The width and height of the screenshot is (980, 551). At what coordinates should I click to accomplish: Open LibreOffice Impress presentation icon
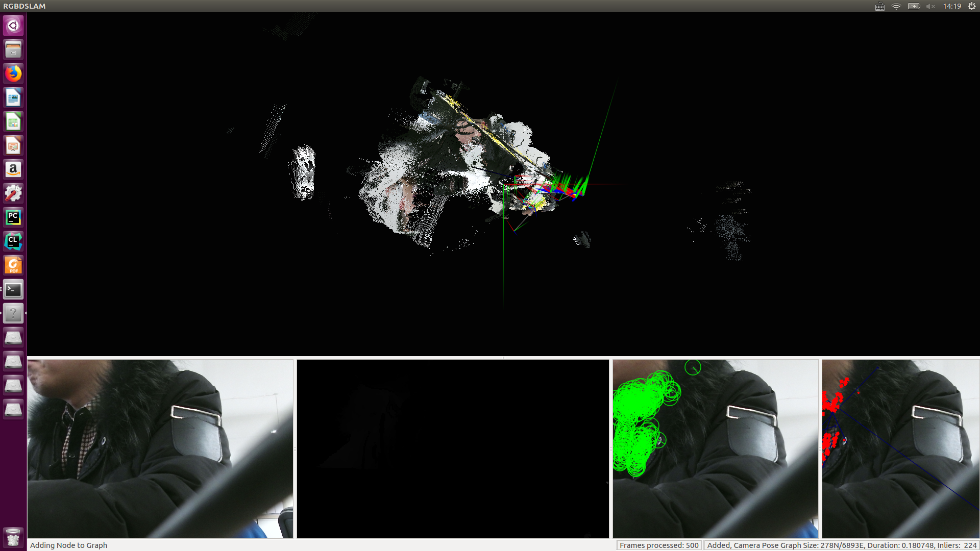[13, 146]
